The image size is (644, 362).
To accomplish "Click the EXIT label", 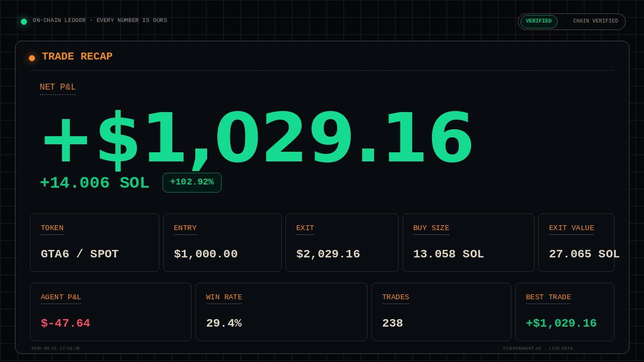I will click(305, 228).
